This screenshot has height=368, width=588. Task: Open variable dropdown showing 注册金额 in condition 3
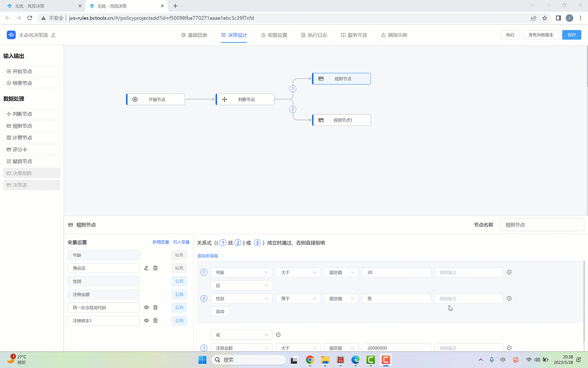pyautogui.click(x=242, y=348)
